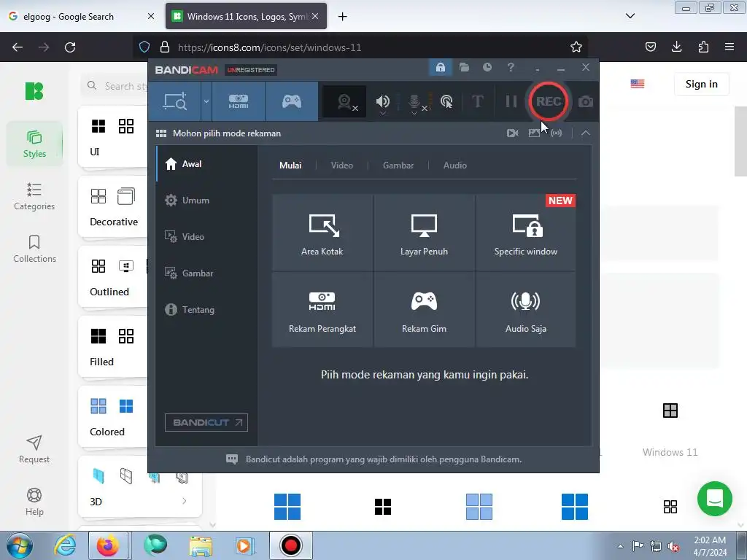The width and height of the screenshot is (747, 560).
Task: Take a screenshot with the camera icon
Action: point(586,102)
